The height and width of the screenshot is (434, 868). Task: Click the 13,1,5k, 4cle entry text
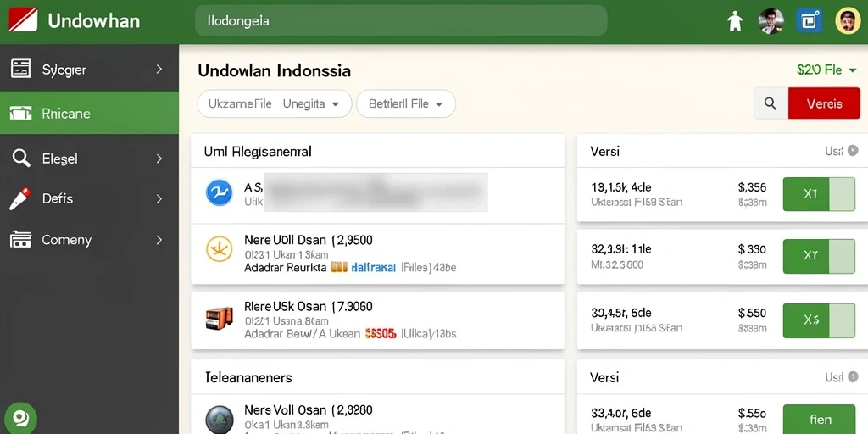tap(621, 187)
